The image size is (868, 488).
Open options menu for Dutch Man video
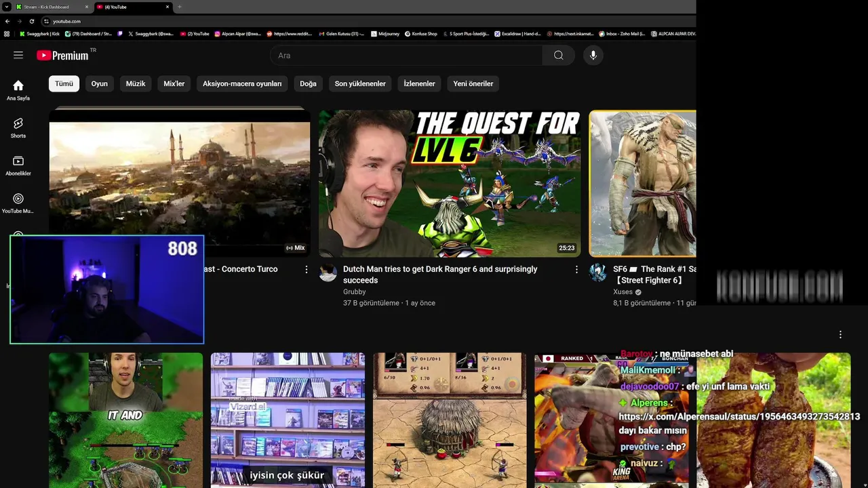pos(576,270)
